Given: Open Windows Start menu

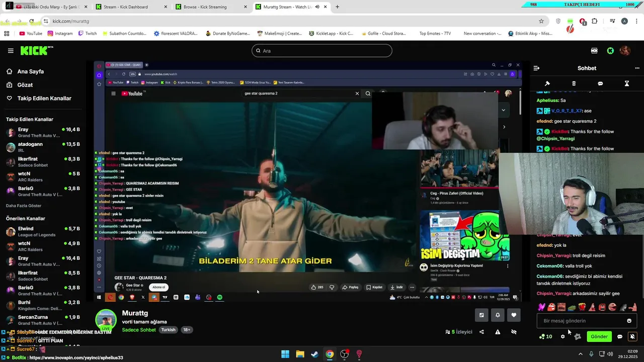Looking at the screenshot, I should coord(285,354).
